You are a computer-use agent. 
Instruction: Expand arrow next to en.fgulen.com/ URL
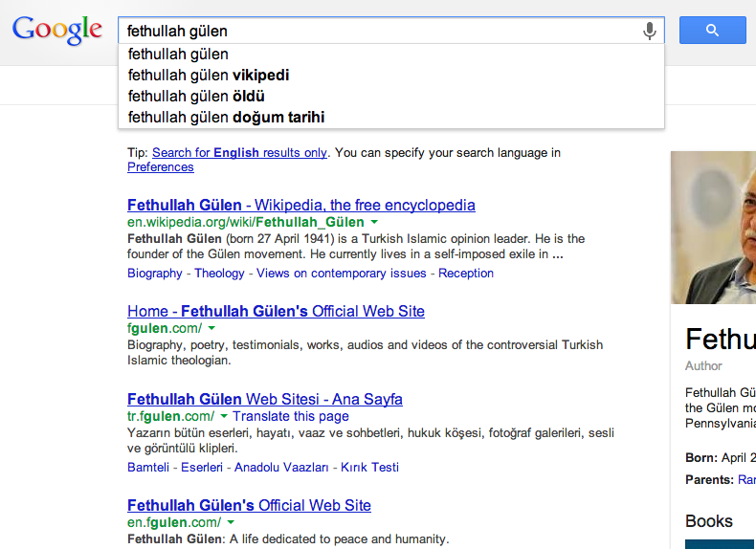[231, 522]
